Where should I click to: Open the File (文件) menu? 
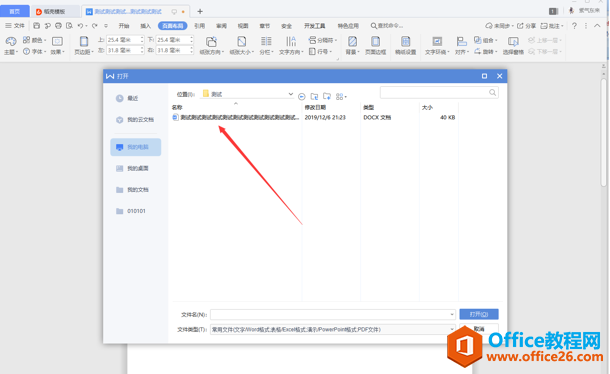click(15, 26)
